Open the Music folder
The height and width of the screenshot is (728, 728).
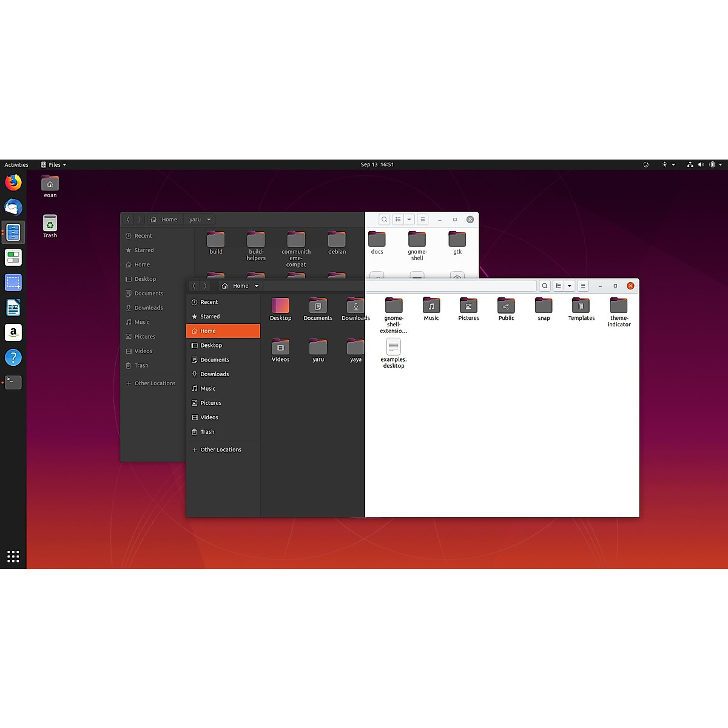431,306
